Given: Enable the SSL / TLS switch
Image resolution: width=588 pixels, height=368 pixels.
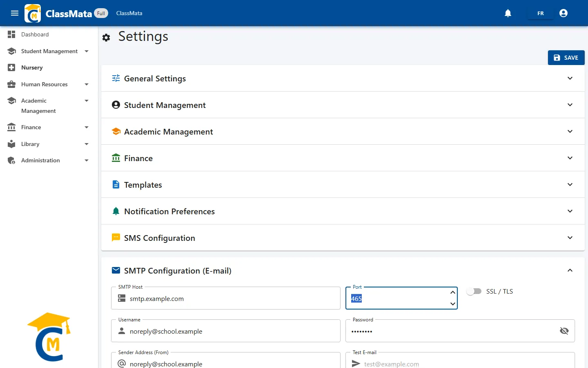Looking at the screenshot, I should point(474,291).
